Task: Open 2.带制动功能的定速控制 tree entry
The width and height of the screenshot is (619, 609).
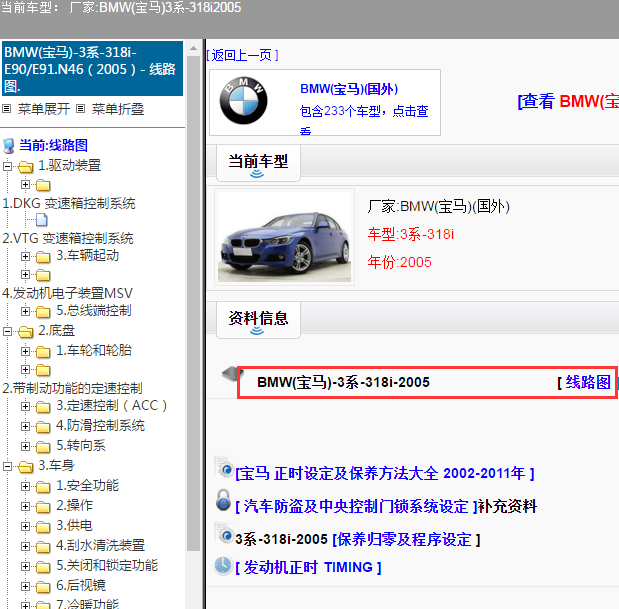Action: tap(72, 389)
